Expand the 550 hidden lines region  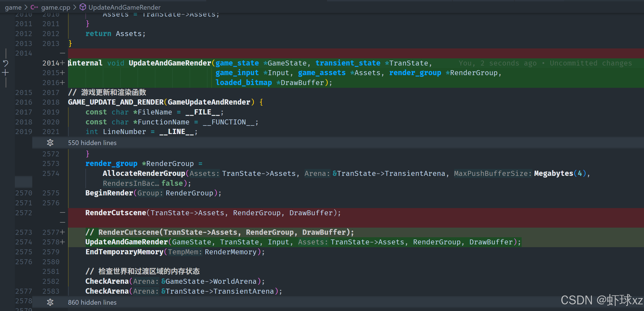point(92,143)
